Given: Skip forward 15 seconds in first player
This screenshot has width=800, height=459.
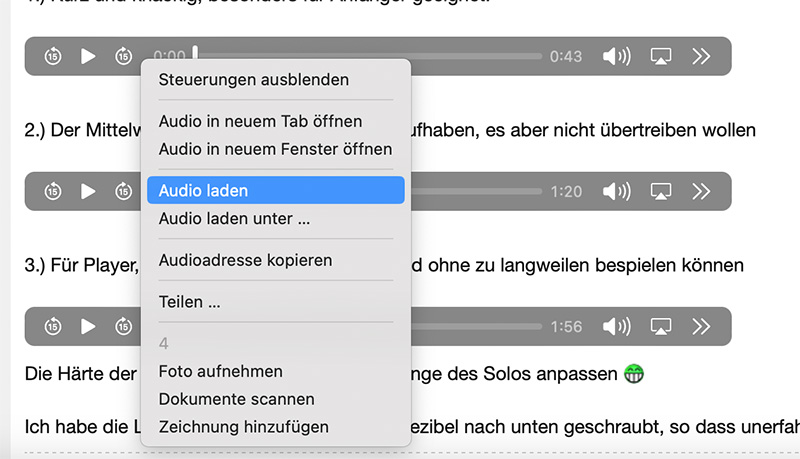Looking at the screenshot, I should 123,56.
